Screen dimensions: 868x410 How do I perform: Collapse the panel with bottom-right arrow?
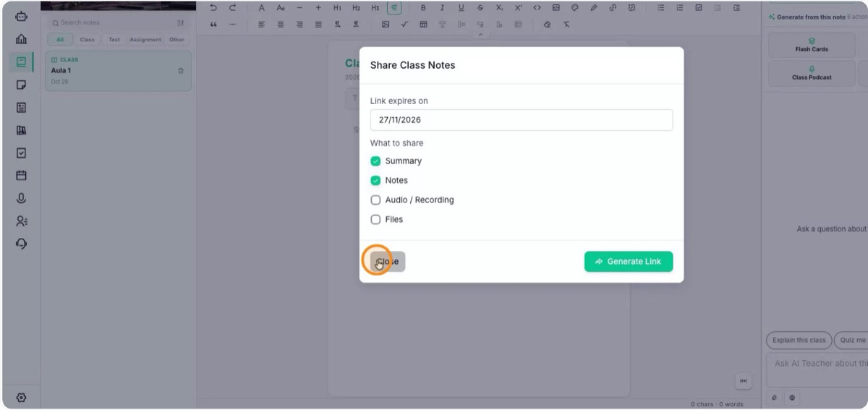[743, 381]
